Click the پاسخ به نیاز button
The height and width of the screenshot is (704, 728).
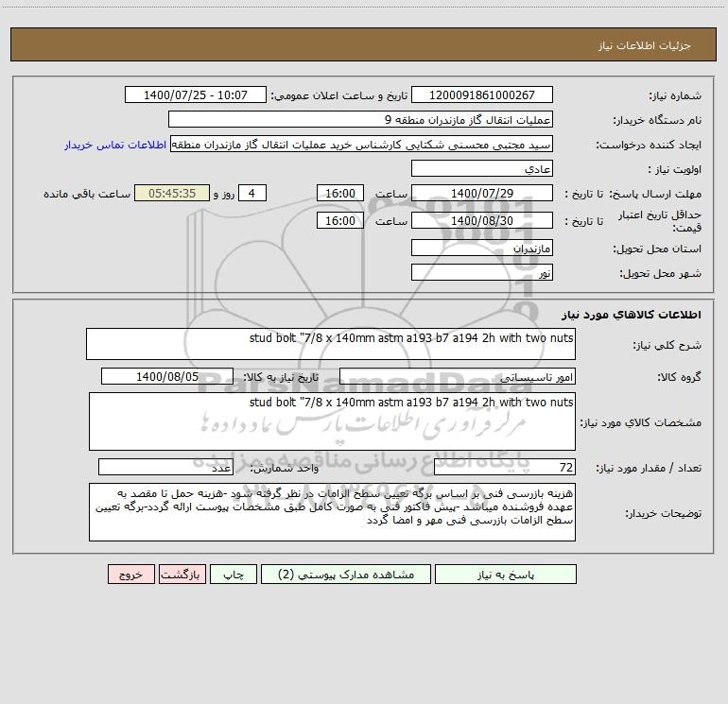[x=506, y=575]
